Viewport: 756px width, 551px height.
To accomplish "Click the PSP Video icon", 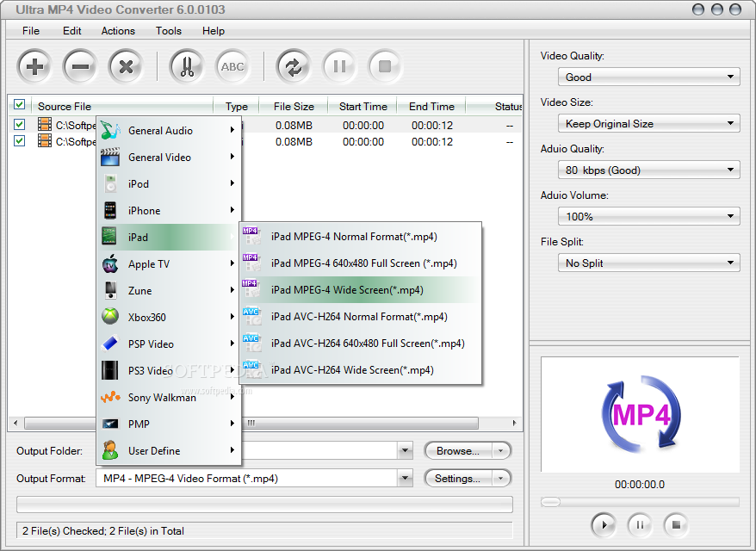I will (x=110, y=344).
